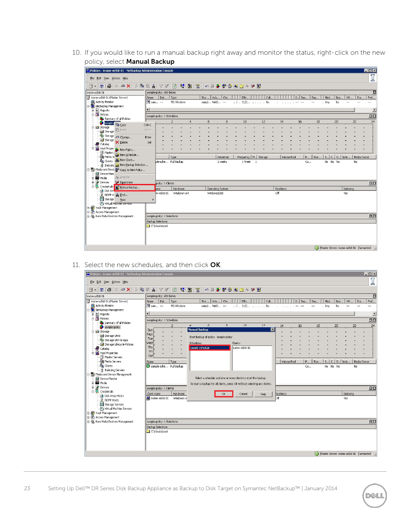Select Storage Units in the tree
The image size is (411, 532).
tap(112, 336)
